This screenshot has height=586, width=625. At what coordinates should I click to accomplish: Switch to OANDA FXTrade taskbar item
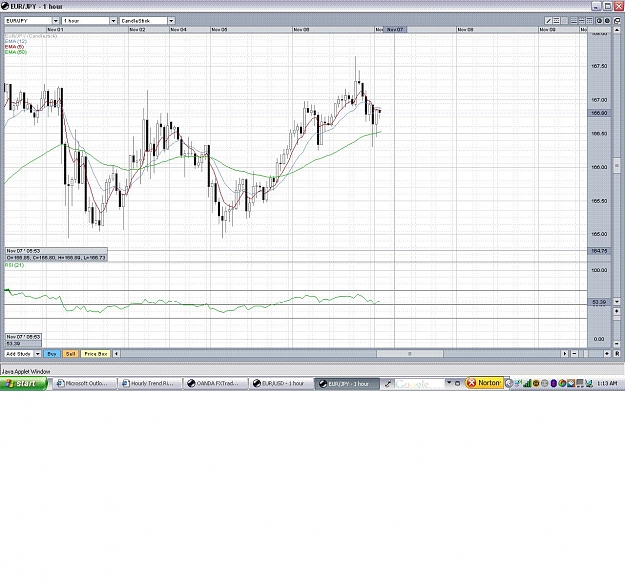pos(216,383)
